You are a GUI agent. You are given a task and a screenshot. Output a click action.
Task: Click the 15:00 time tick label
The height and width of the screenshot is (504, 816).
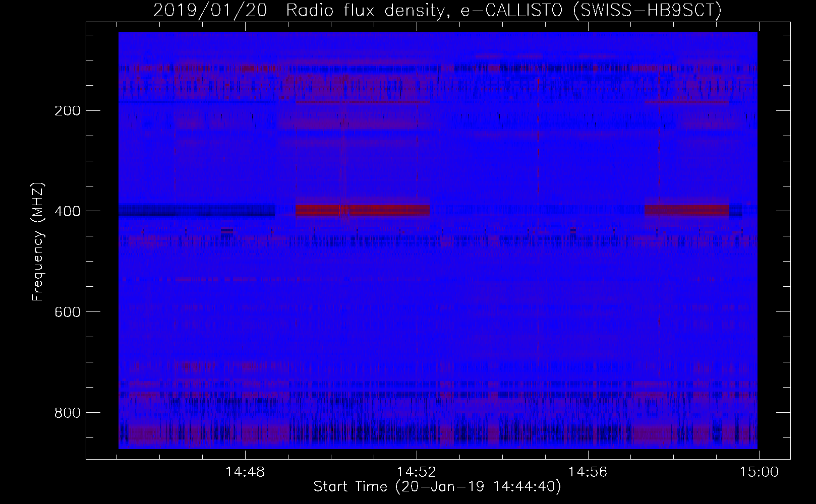point(759,472)
